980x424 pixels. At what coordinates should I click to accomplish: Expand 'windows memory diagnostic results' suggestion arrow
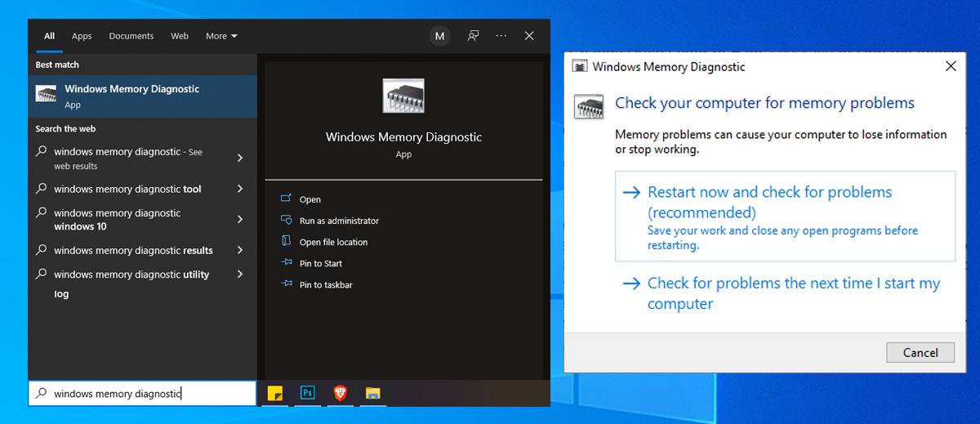(x=240, y=250)
